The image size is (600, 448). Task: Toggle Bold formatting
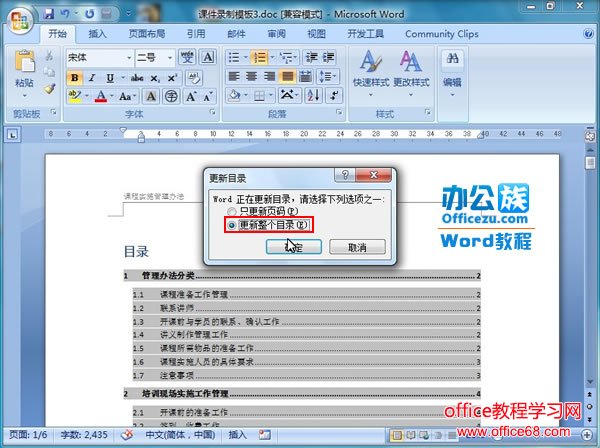tap(75, 78)
